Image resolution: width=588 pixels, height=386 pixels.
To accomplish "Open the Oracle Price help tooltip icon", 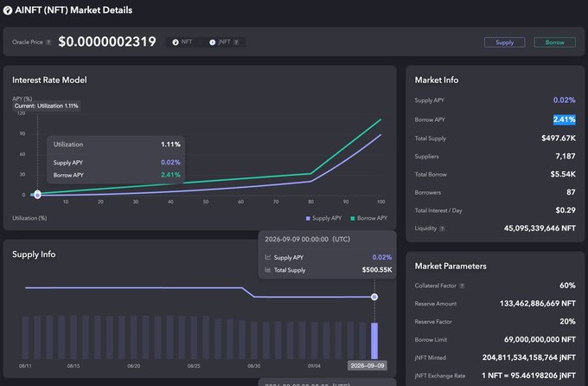I will [x=48, y=42].
